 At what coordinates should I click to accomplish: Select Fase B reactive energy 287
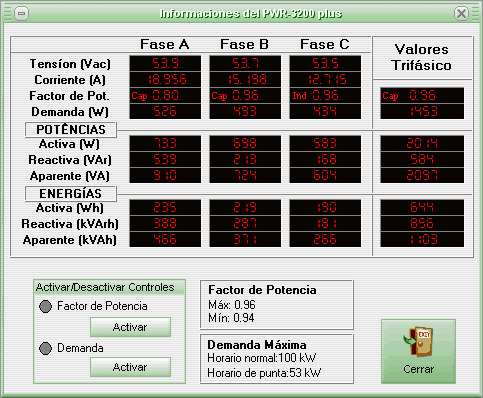[x=245, y=223]
